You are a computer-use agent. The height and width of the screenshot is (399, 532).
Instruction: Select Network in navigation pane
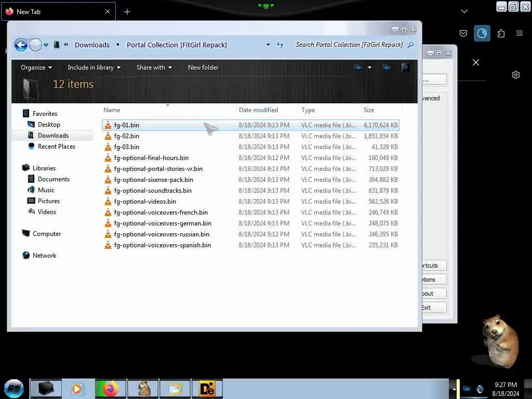[44, 256]
